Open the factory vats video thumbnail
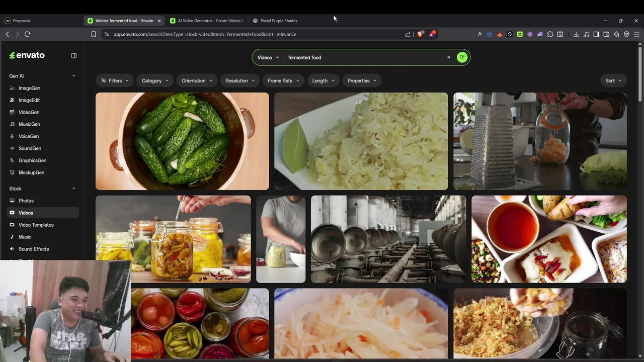644x362 pixels. coord(388,239)
